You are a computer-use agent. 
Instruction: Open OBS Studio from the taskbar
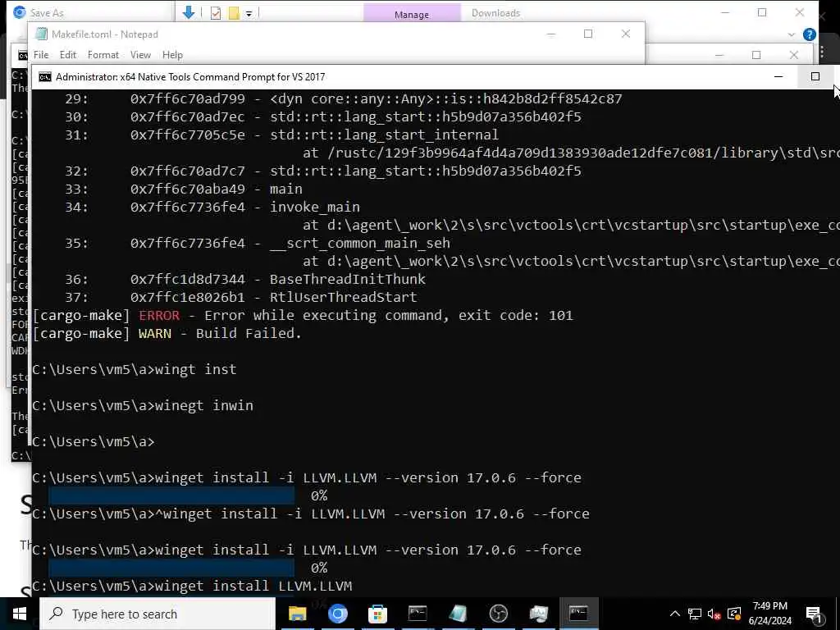498,614
